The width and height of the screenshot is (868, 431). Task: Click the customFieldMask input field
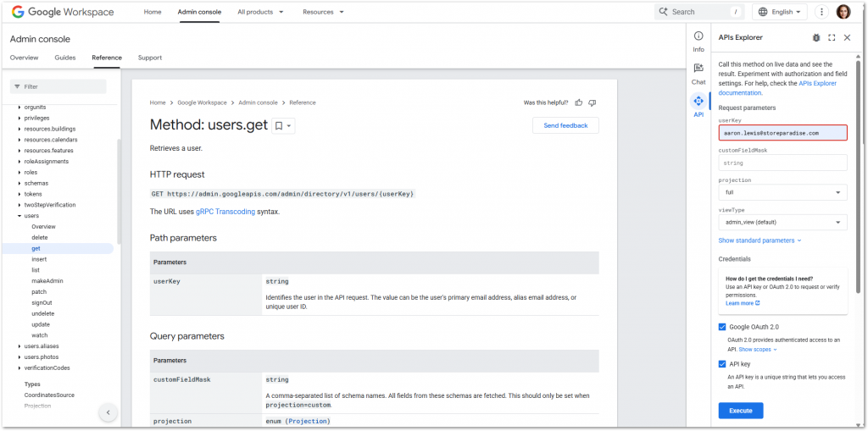[782, 163]
